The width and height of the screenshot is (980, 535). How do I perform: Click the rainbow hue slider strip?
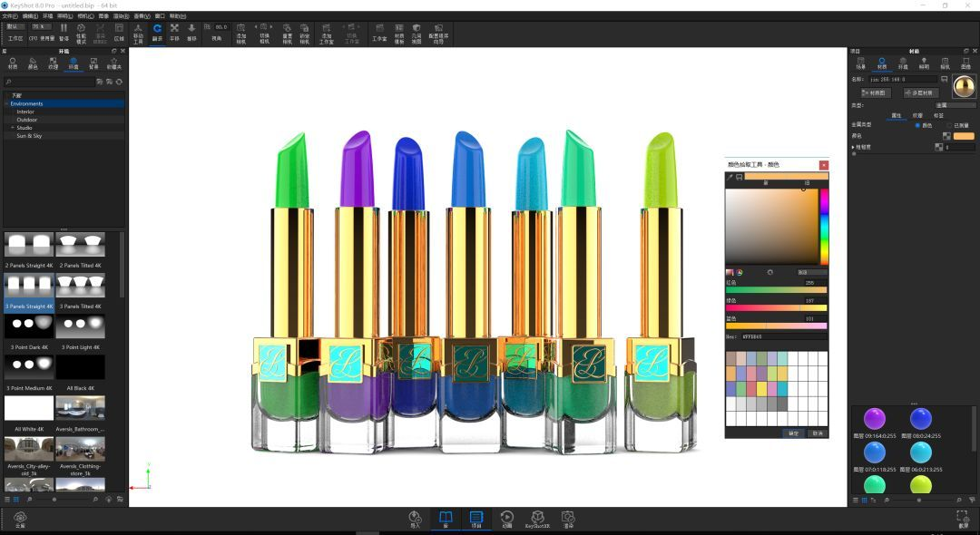point(824,227)
